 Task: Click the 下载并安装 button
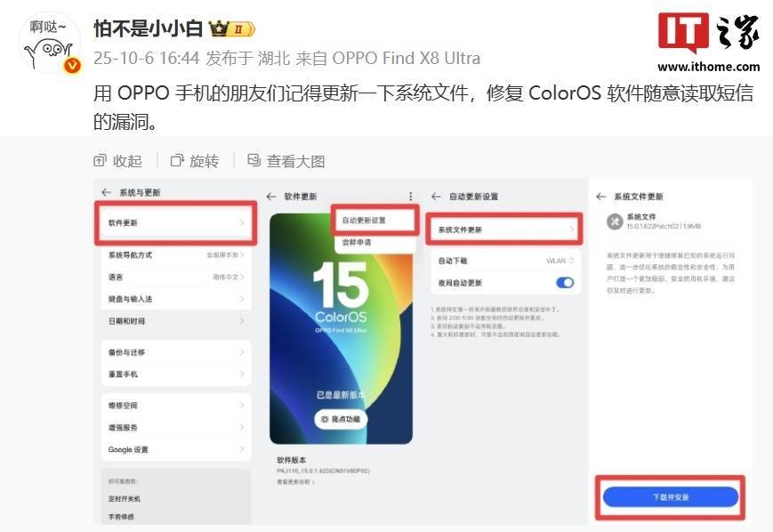click(x=671, y=497)
